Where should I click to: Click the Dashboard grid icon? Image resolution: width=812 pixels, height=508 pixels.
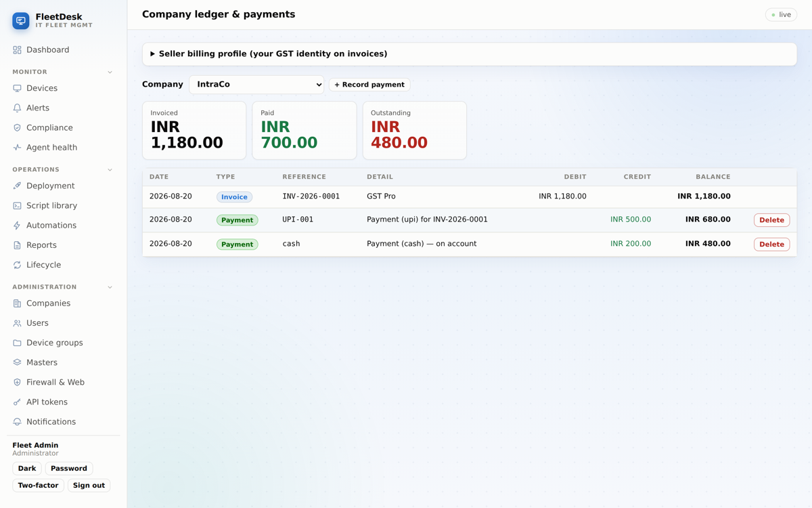[17, 50]
